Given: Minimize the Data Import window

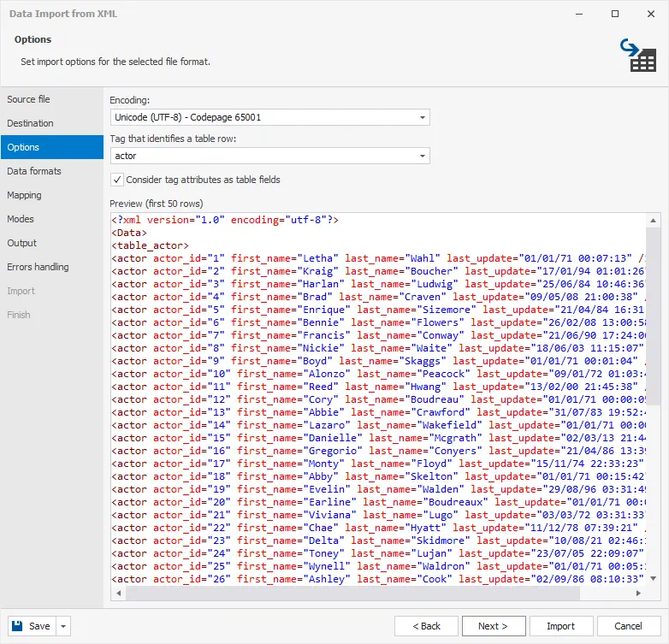Looking at the screenshot, I should click(576, 14).
